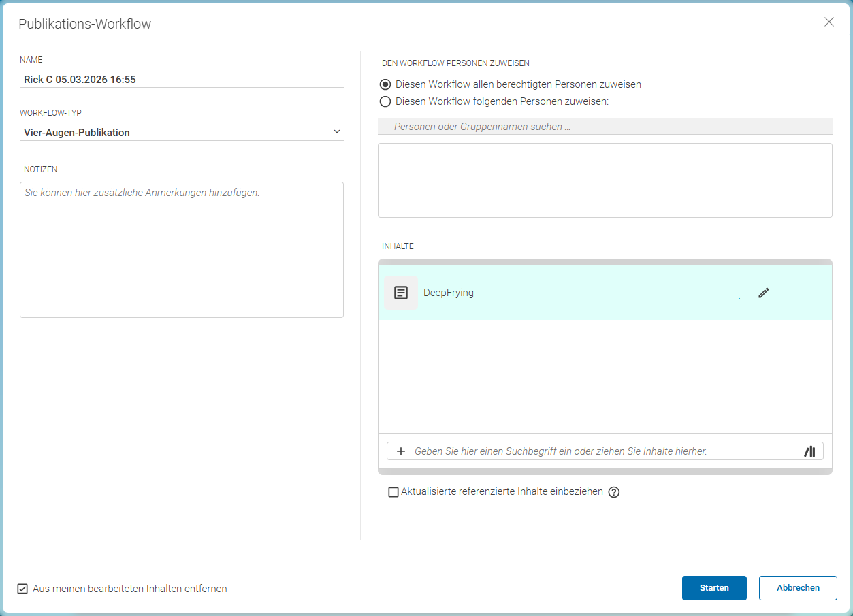Click the content search field 'Geben Sie hier einen Suchbegriff'
This screenshot has height=616, width=853.
point(605,451)
